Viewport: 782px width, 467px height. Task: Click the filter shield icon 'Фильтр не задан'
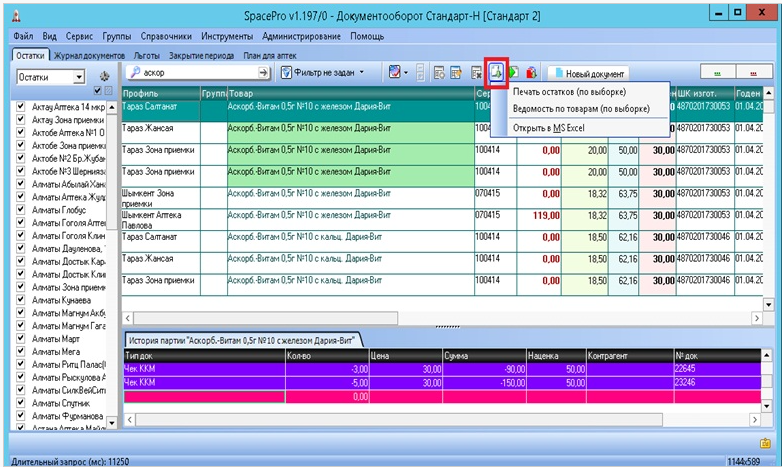[286, 73]
